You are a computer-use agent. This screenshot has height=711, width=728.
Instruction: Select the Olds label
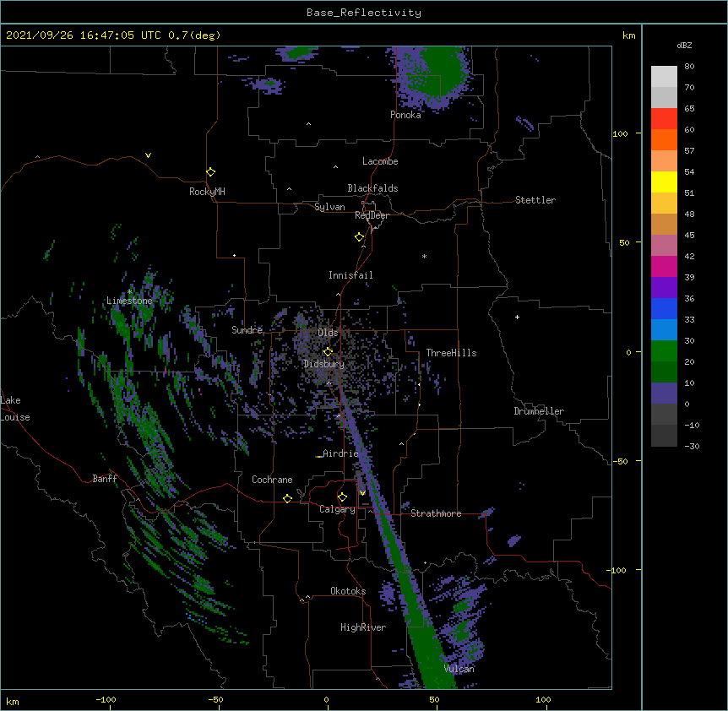pyautogui.click(x=328, y=333)
